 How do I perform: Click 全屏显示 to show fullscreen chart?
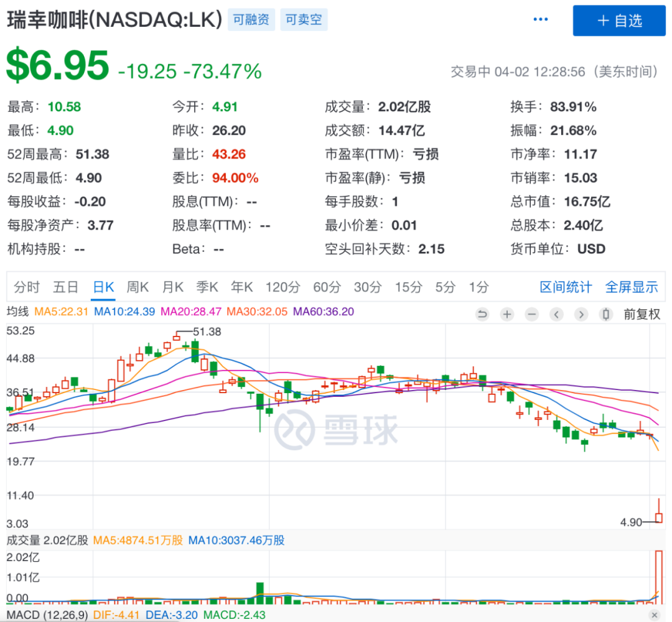(631, 287)
